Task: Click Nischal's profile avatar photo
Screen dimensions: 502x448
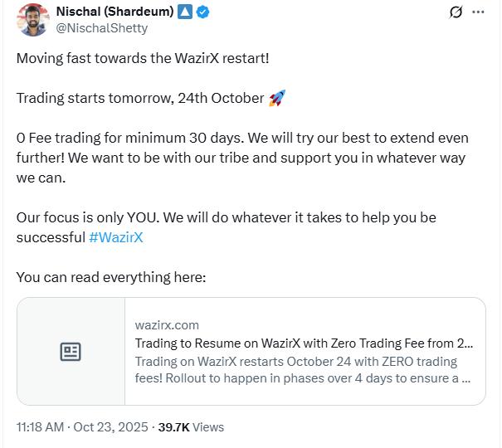Action: [33, 20]
